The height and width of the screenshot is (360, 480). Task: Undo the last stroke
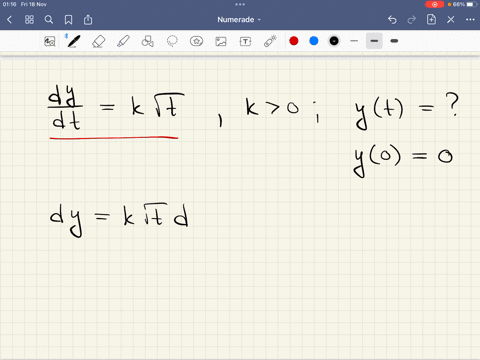click(x=392, y=20)
